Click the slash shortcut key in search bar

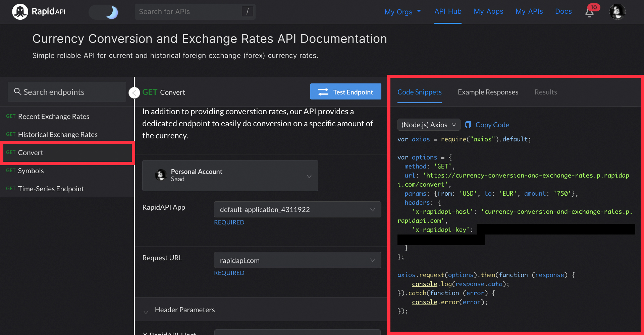click(x=247, y=11)
